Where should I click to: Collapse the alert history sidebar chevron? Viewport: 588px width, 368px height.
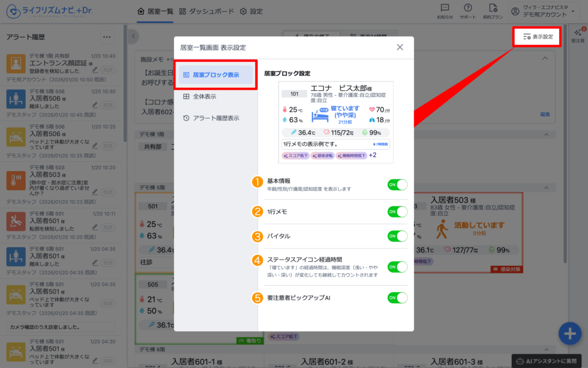(x=133, y=37)
